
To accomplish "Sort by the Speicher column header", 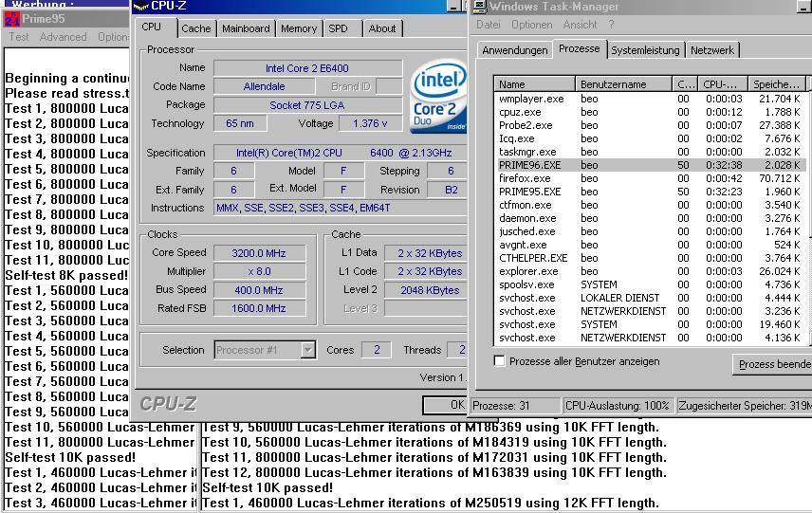I will click(x=777, y=83).
